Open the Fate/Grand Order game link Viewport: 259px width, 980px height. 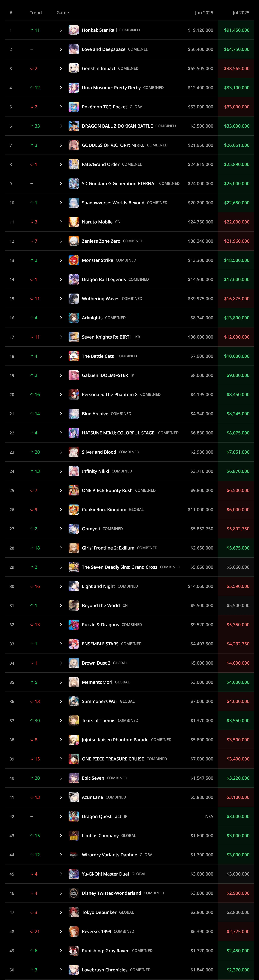pos(101,164)
